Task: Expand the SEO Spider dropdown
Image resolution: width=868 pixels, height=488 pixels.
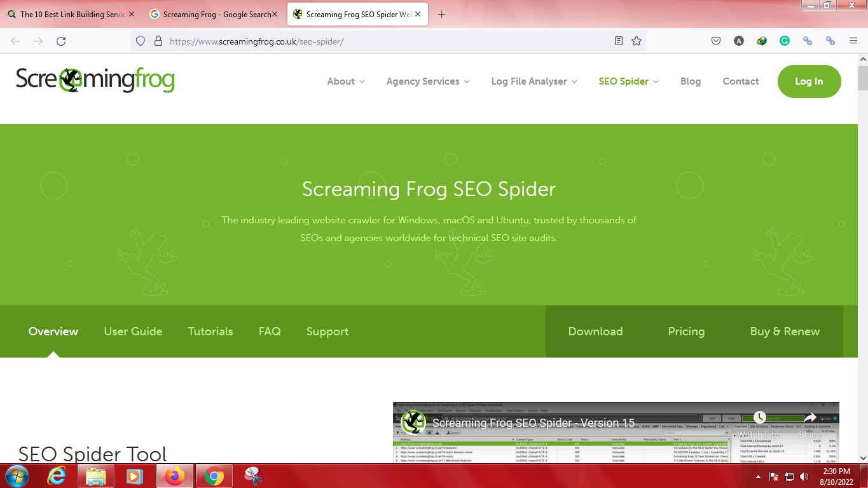Action: coord(629,81)
